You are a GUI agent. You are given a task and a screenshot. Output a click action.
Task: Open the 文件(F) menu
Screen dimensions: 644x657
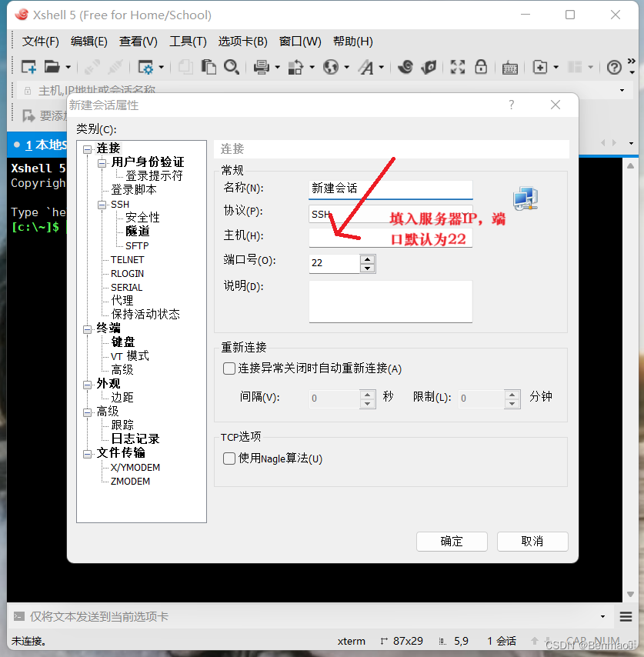40,41
